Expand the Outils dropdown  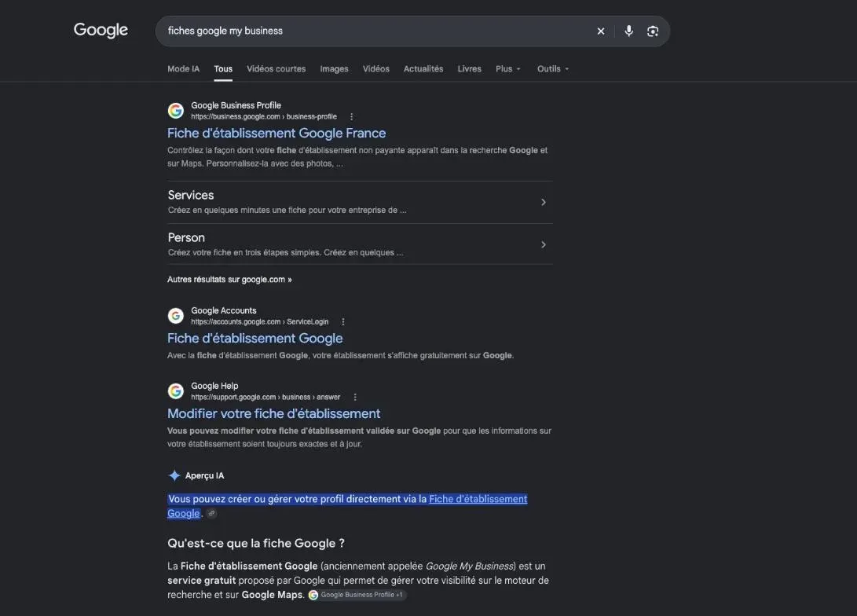pyautogui.click(x=553, y=69)
